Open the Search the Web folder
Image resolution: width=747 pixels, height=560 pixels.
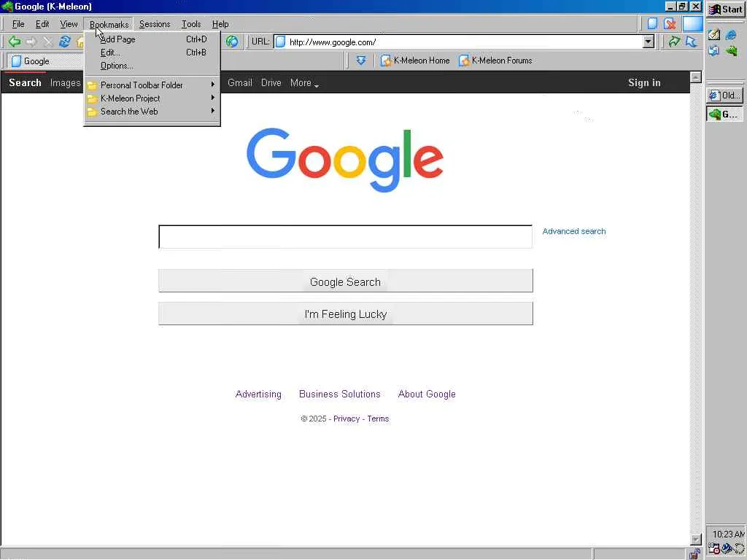point(152,112)
